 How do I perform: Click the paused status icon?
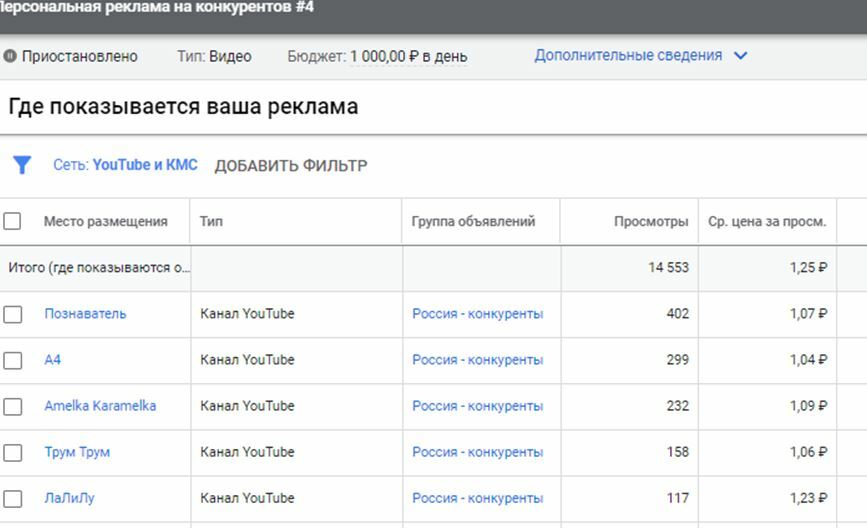[10, 56]
